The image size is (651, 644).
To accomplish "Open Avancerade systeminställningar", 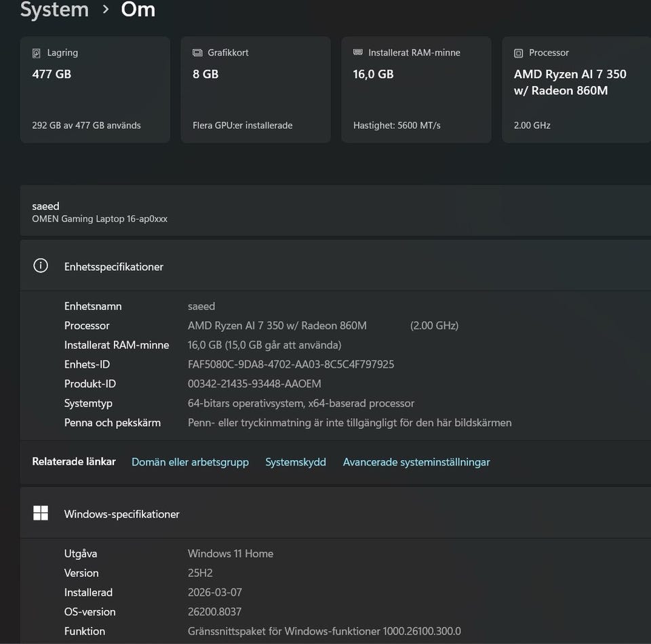I will (x=416, y=462).
